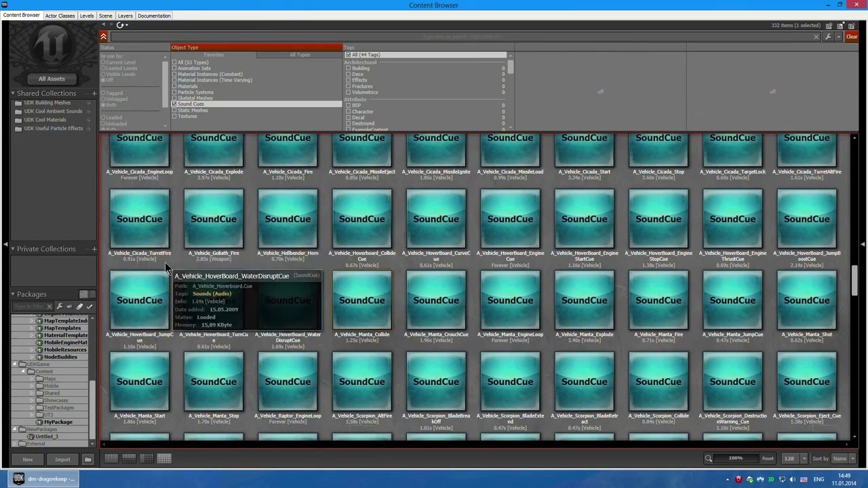Image resolution: width=868 pixels, height=488 pixels.
Task: Collapse the filter panel double-chevron button
Action: (103, 37)
